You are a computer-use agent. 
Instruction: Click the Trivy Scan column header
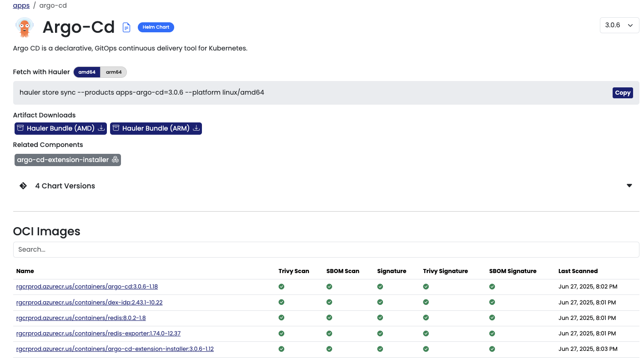pos(294,271)
